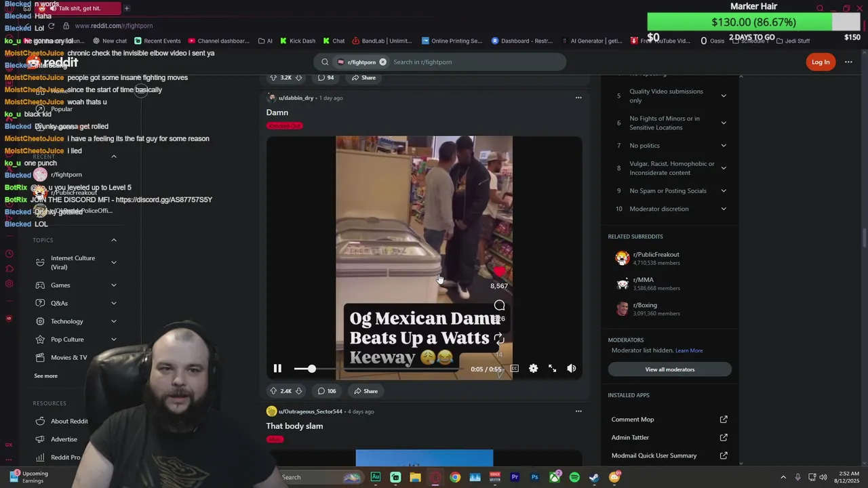Upvote the Damn post with 2.4K votes
Image resolution: width=868 pixels, height=488 pixels.
[x=273, y=391]
